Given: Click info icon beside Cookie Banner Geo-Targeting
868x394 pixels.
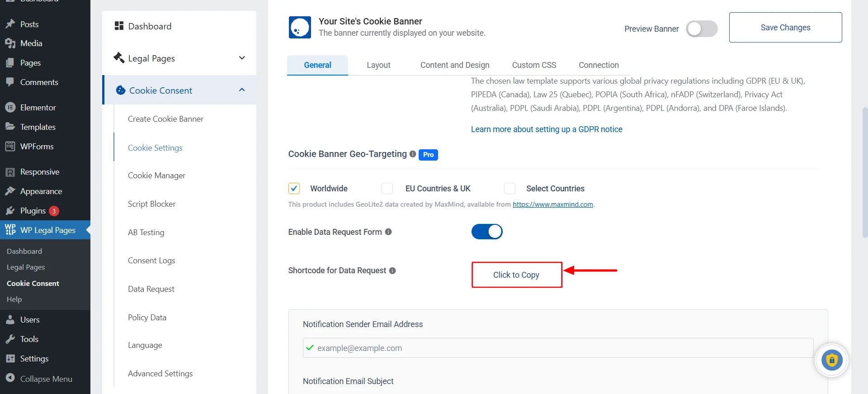Looking at the screenshot, I should click(413, 154).
